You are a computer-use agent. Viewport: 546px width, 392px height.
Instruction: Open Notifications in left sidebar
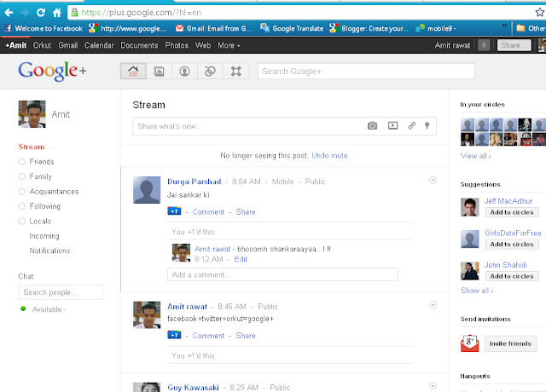(x=49, y=251)
